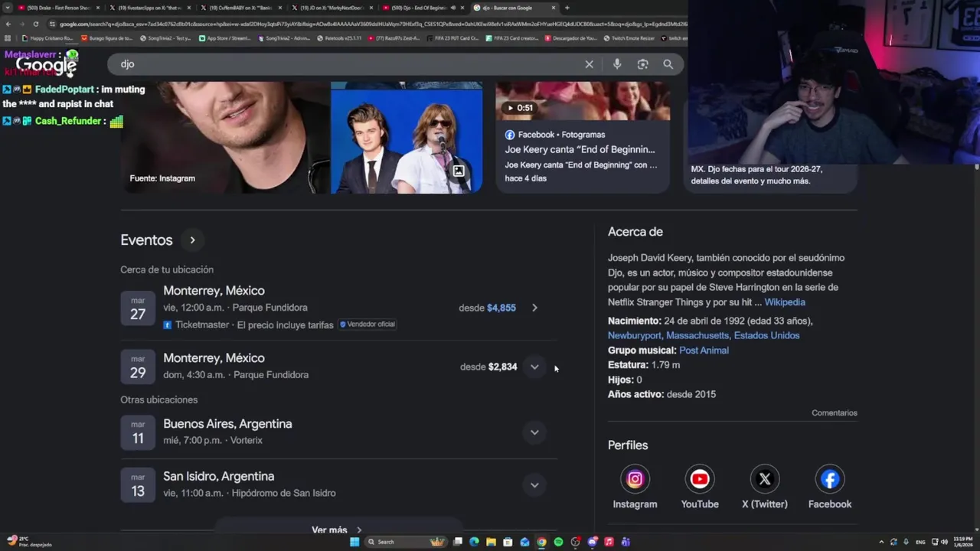Open Spotify from the taskbar

[x=558, y=542]
